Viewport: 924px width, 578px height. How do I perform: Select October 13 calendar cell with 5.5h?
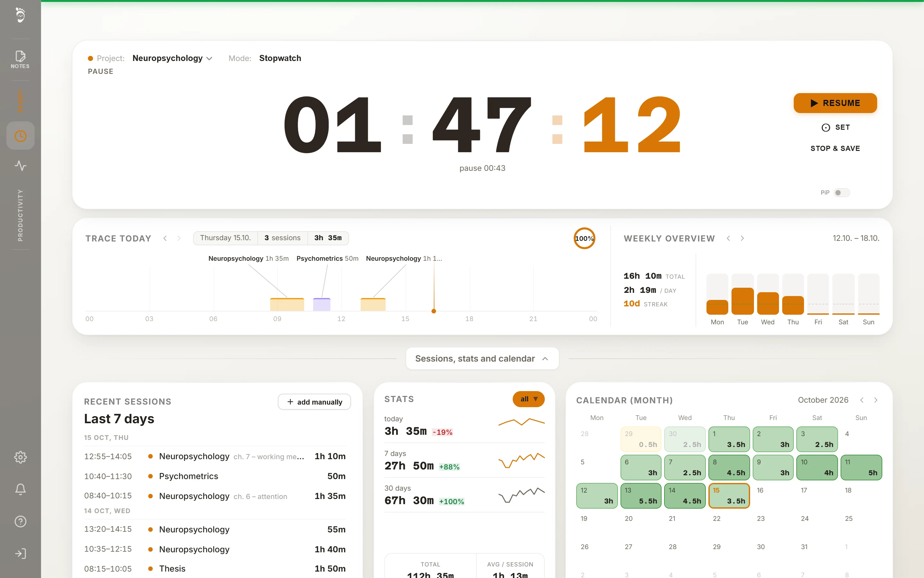(641, 495)
